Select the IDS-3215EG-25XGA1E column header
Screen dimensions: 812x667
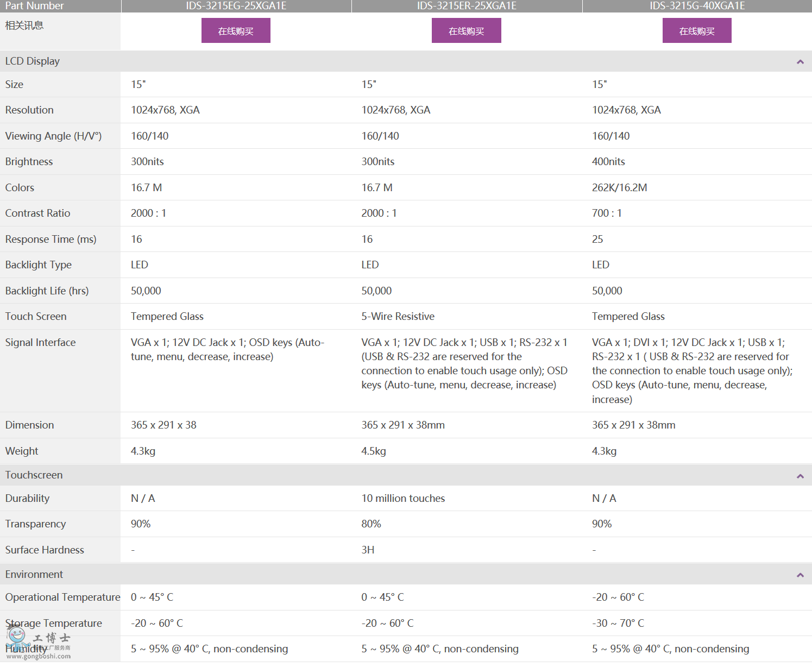(x=236, y=6)
